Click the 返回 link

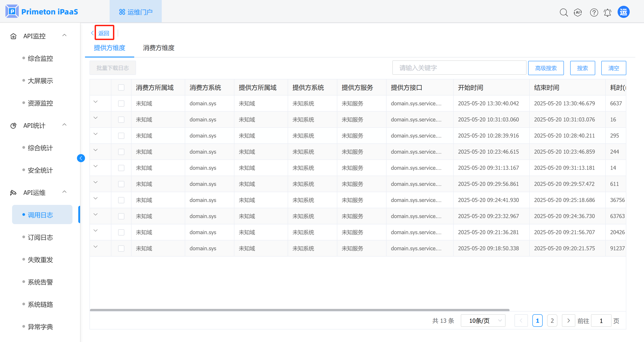tap(104, 33)
